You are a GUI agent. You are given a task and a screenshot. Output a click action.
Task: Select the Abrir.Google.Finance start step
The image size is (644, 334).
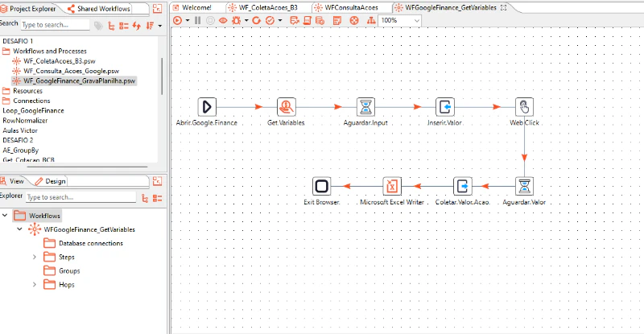tap(207, 107)
